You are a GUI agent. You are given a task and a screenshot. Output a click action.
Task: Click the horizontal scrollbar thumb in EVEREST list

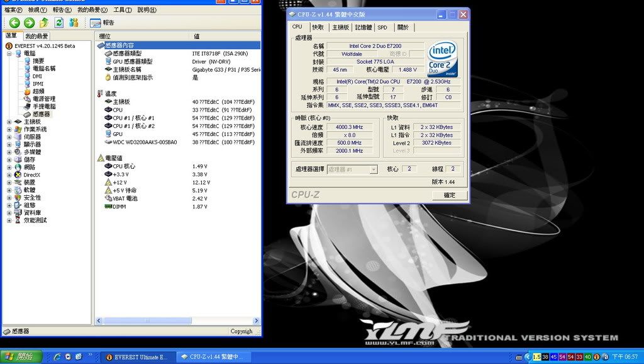pos(147,321)
